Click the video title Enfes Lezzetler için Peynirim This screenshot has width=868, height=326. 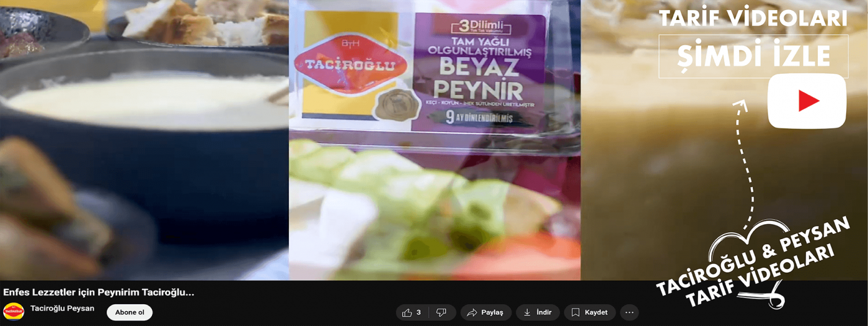[99, 292]
